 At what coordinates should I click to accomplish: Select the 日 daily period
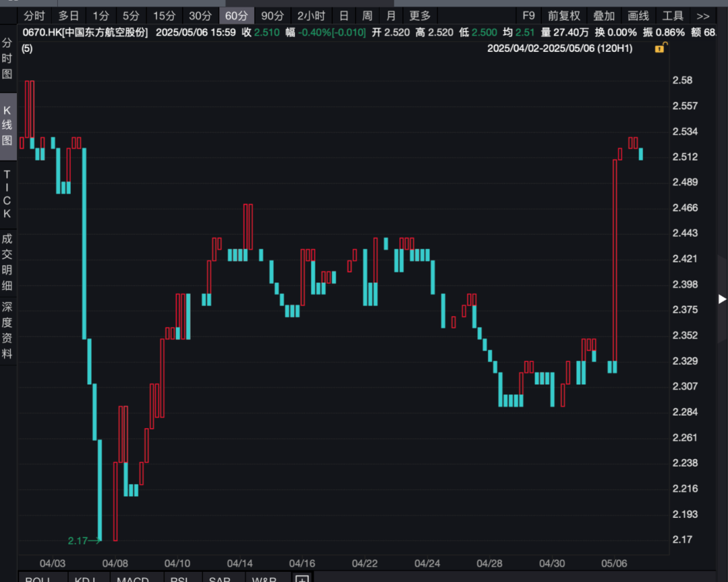click(344, 16)
